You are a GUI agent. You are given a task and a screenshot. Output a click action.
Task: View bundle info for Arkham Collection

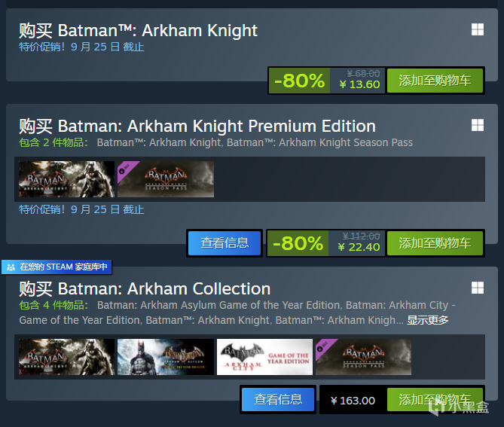pyautogui.click(x=278, y=400)
